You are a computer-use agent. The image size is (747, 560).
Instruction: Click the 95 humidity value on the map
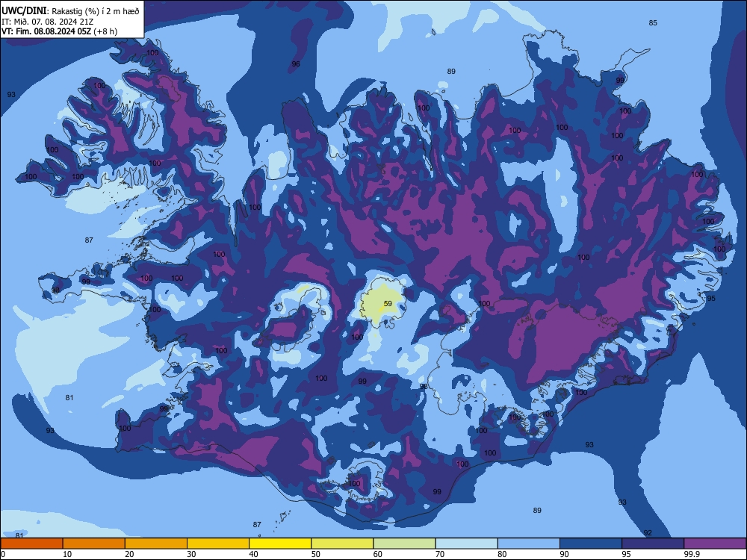pyautogui.click(x=711, y=299)
